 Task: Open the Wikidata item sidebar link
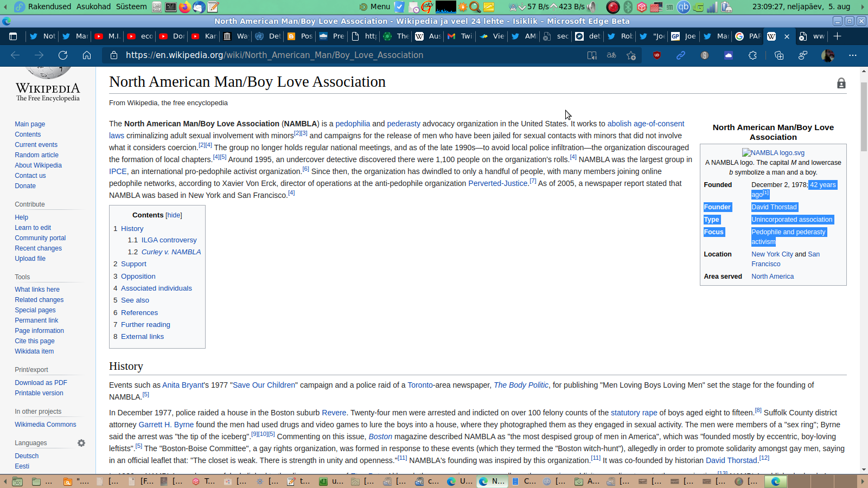point(34,351)
